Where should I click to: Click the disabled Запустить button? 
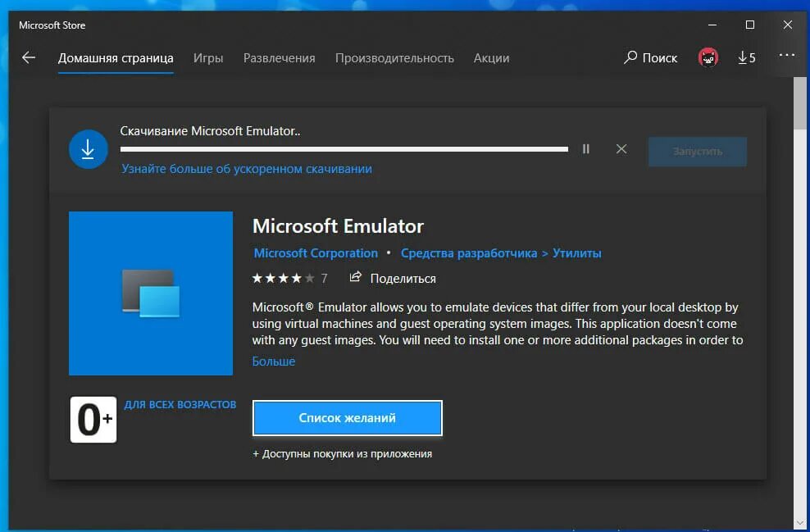[x=698, y=152]
